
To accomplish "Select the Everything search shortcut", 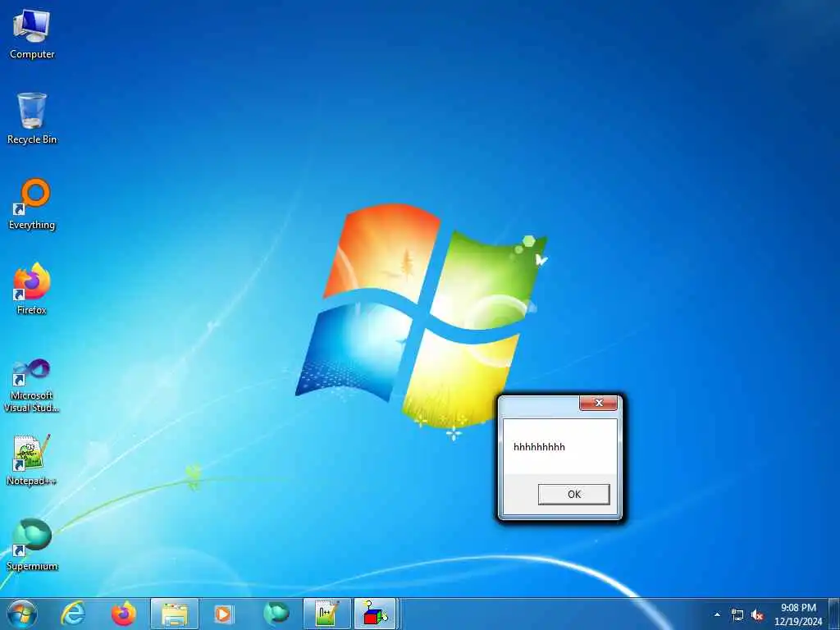I will (x=32, y=204).
